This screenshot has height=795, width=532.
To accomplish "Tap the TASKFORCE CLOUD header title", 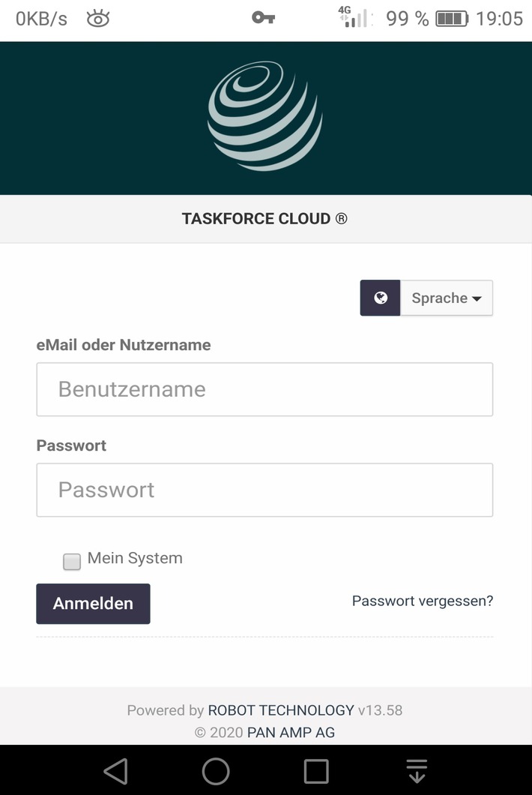I will click(265, 219).
